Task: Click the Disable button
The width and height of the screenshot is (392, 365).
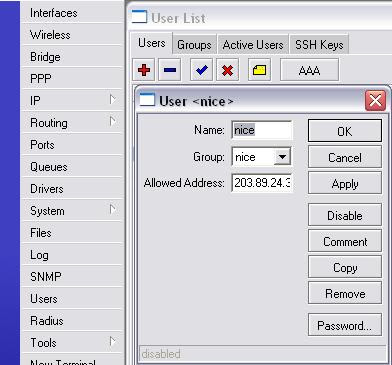Action: pyautogui.click(x=345, y=215)
